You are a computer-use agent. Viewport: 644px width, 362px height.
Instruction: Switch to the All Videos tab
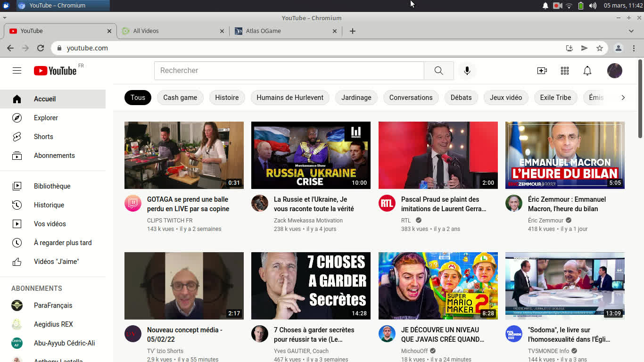(x=173, y=31)
